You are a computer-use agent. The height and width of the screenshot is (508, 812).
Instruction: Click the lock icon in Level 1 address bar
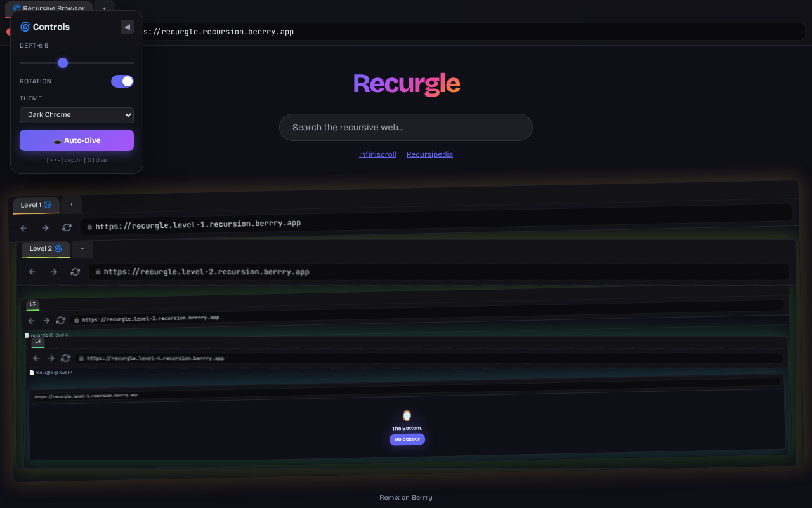[x=89, y=226]
